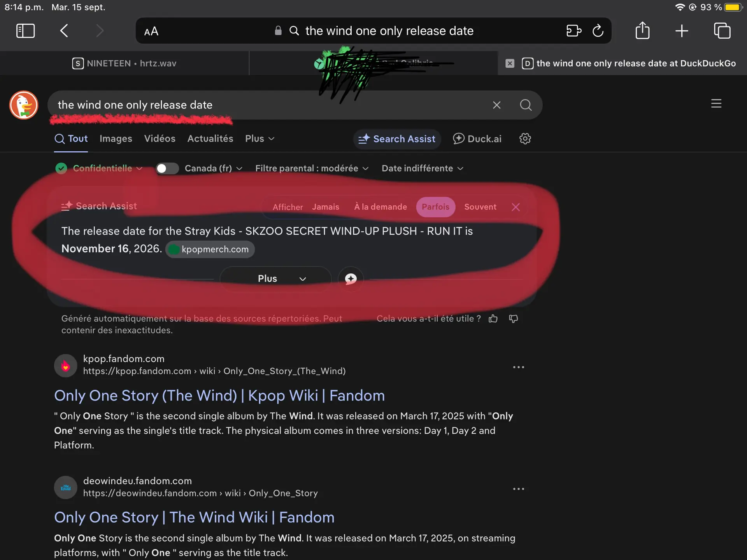747x560 pixels.
Task: Tap the Safari address bar
Action: click(373, 31)
